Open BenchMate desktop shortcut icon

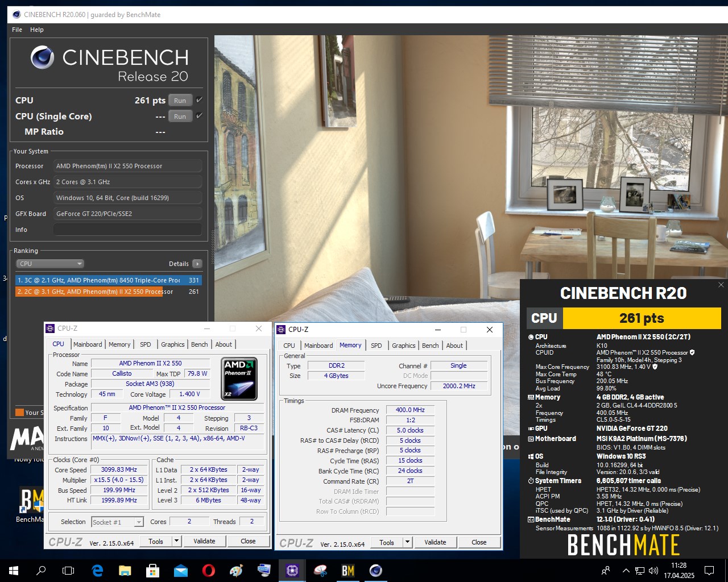pos(31,505)
